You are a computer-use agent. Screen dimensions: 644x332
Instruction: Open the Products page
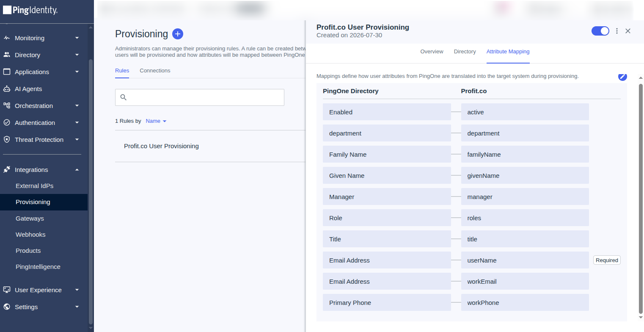point(28,251)
